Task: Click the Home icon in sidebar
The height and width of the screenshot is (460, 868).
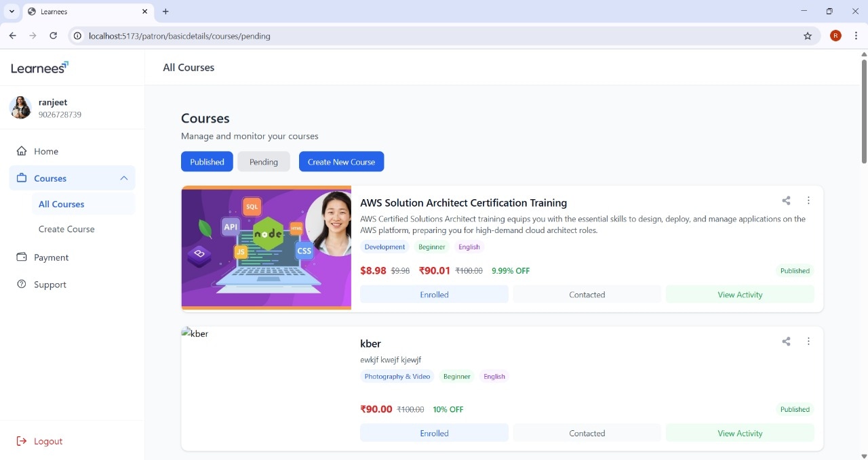Action: tap(22, 151)
